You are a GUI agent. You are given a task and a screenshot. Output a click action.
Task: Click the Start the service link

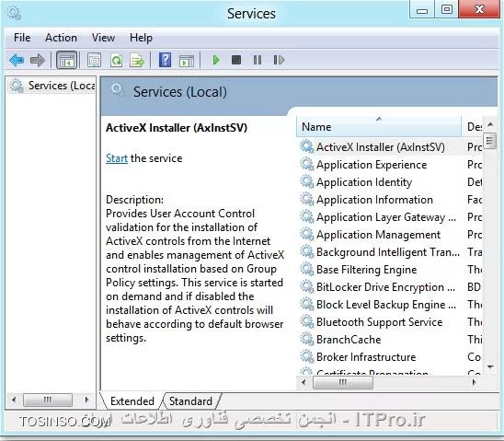(117, 158)
